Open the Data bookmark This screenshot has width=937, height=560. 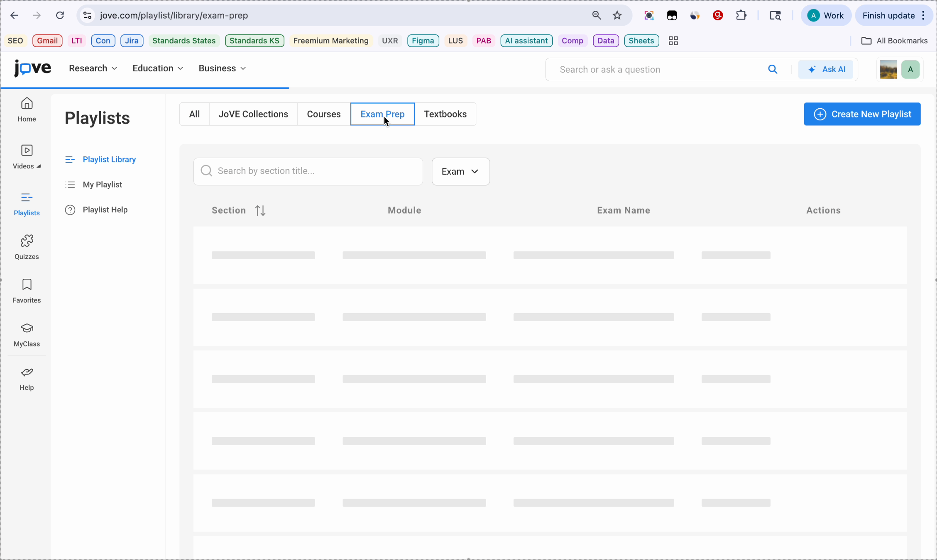point(606,41)
